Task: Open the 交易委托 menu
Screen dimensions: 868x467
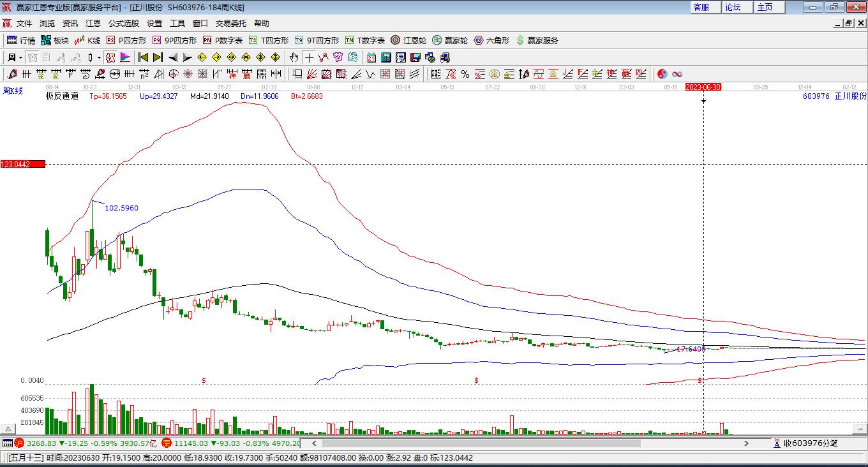Action: [230, 23]
